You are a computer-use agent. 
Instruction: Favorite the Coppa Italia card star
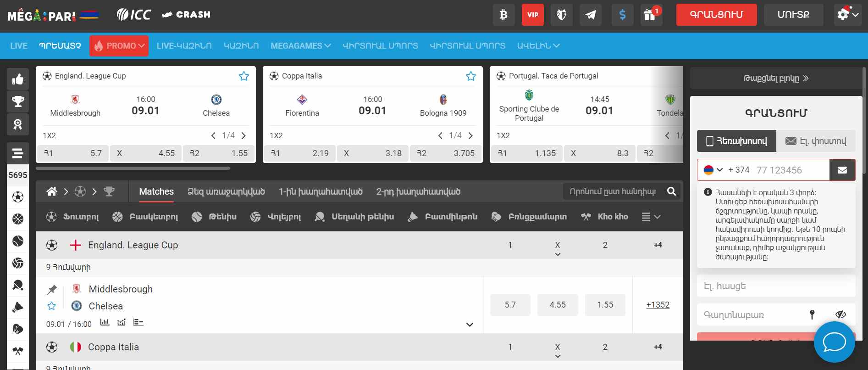(x=471, y=76)
